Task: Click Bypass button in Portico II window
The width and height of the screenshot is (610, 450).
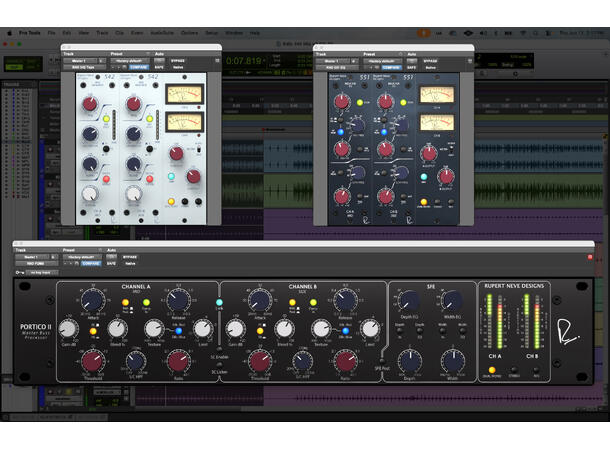Action: pos(130,257)
